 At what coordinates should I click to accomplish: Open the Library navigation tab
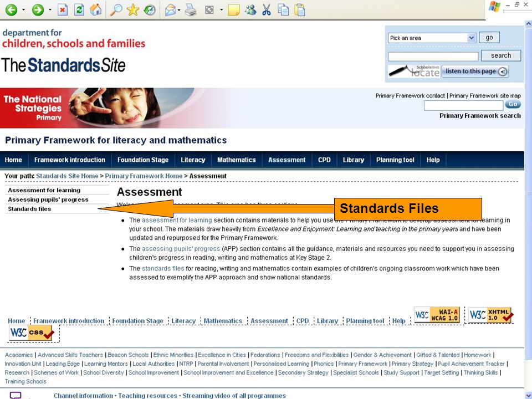[x=353, y=160]
